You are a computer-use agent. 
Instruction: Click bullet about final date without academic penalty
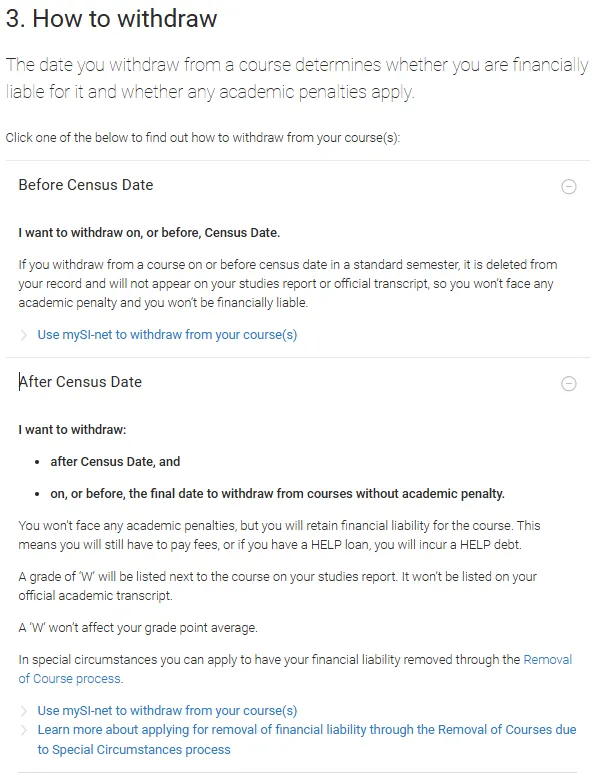click(277, 493)
